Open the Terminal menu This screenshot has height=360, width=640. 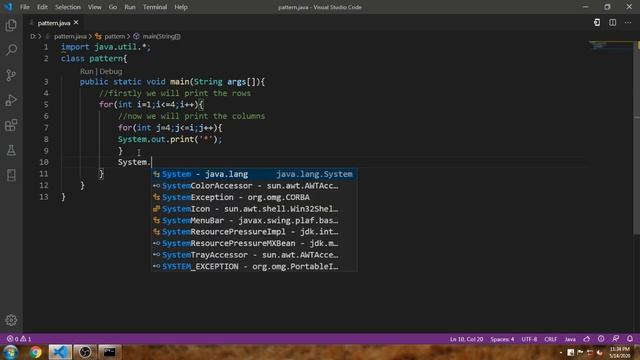[155, 7]
